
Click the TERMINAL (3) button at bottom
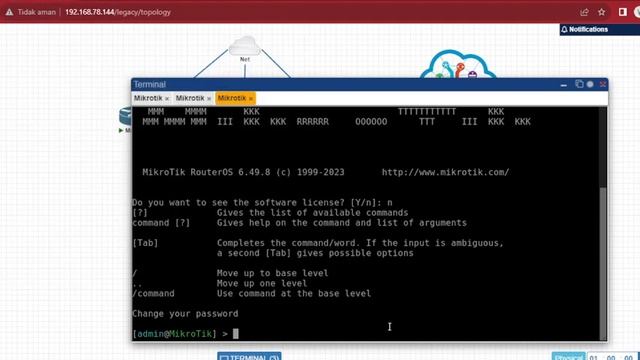click(x=249, y=356)
